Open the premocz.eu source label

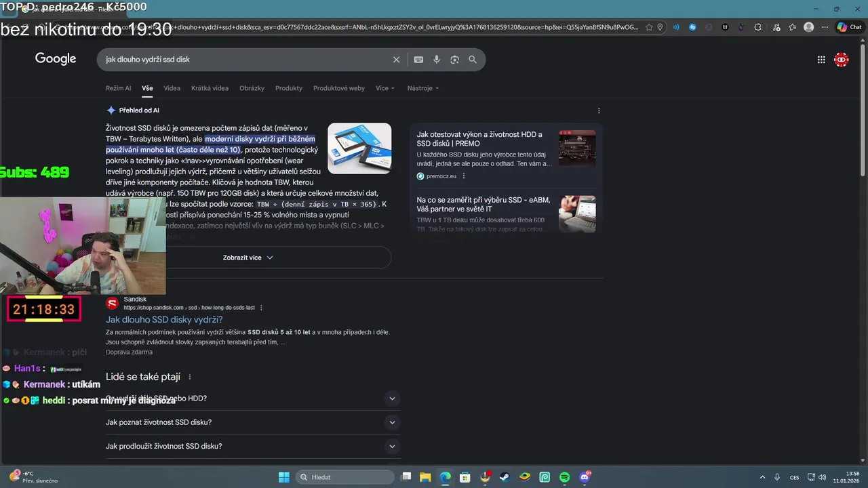pos(441,176)
